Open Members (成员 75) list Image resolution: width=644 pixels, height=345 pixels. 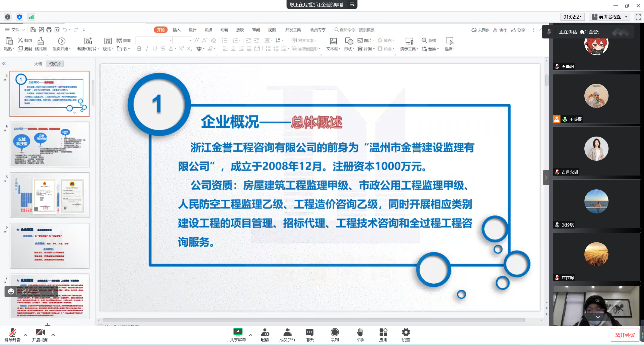pyautogui.click(x=287, y=335)
